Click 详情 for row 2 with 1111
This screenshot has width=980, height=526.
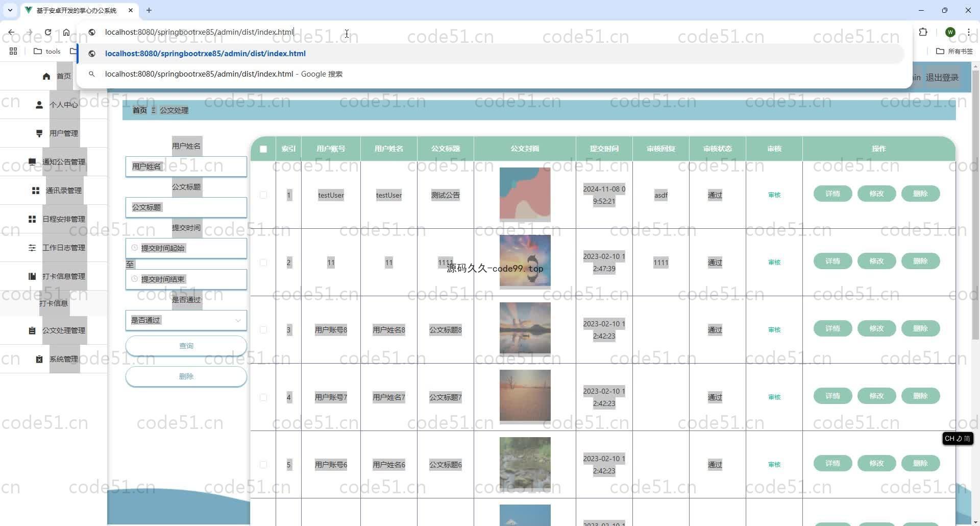tap(832, 261)
